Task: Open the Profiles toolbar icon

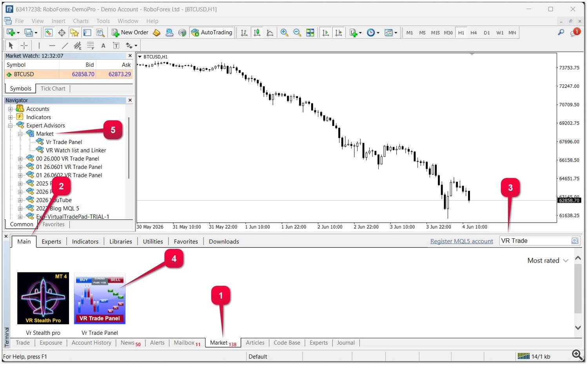Action: [x=28, y=33]
